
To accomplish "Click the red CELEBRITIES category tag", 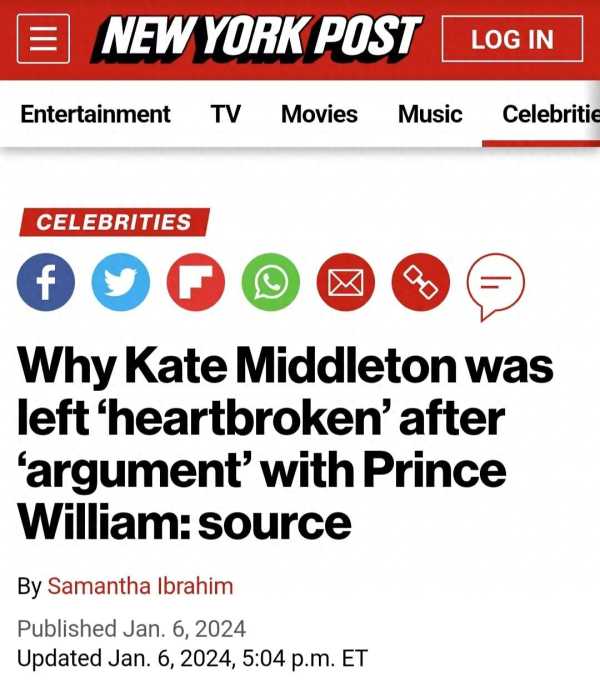I will click(x=114, y=222).
